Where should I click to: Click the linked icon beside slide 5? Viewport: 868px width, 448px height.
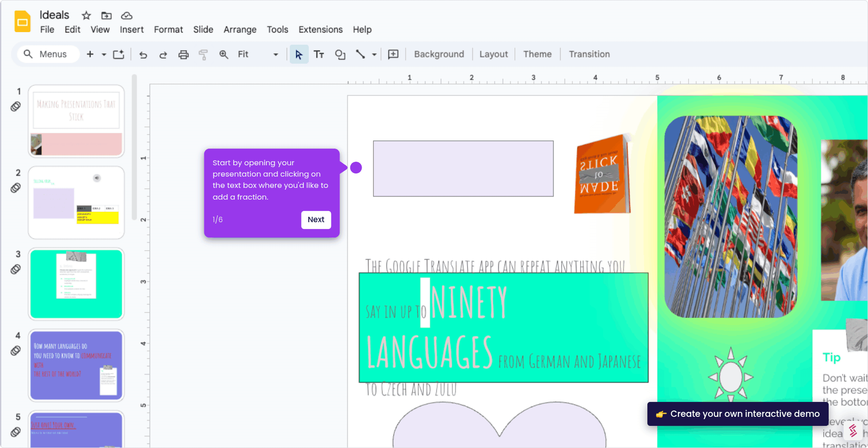click(x=16, y=432)
